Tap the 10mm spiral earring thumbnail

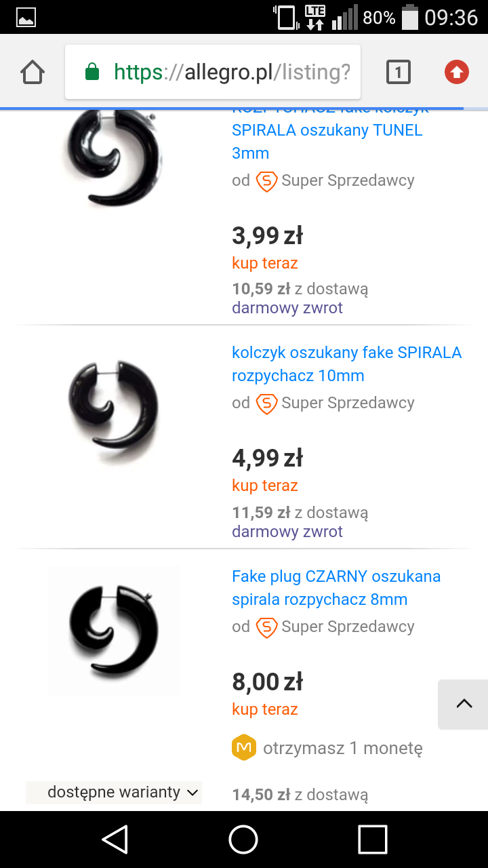click(114, 411)
